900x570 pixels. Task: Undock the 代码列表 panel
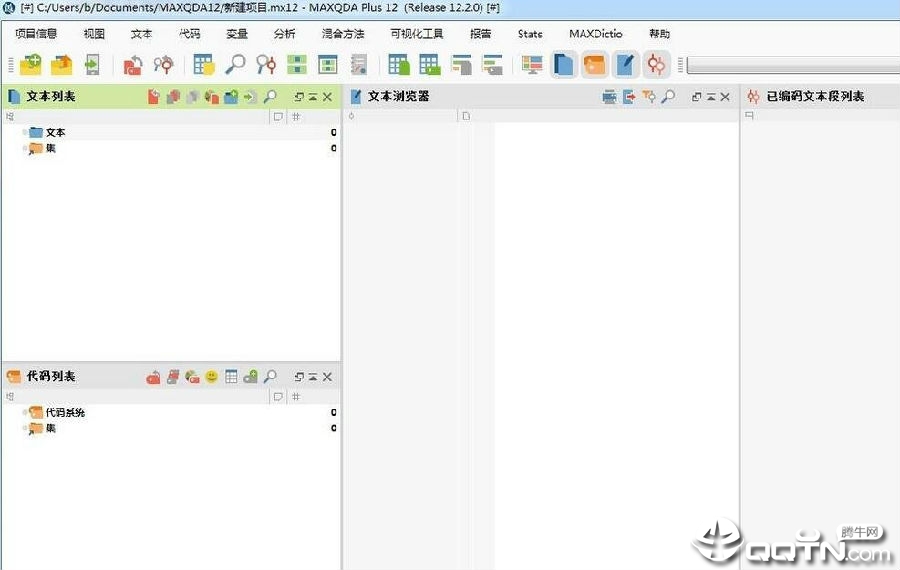pos(299,377)
